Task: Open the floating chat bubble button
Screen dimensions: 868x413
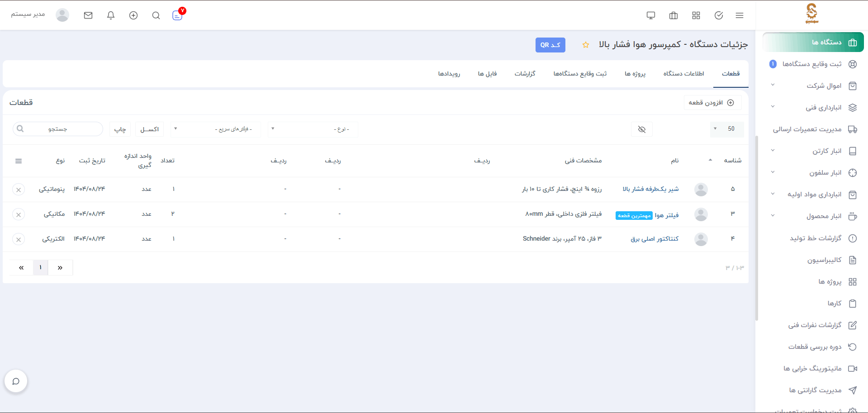Action: (x=16, y=381)
